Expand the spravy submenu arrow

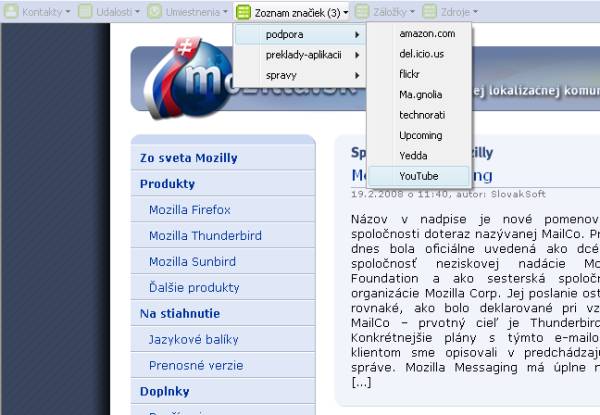click(357, 75)
